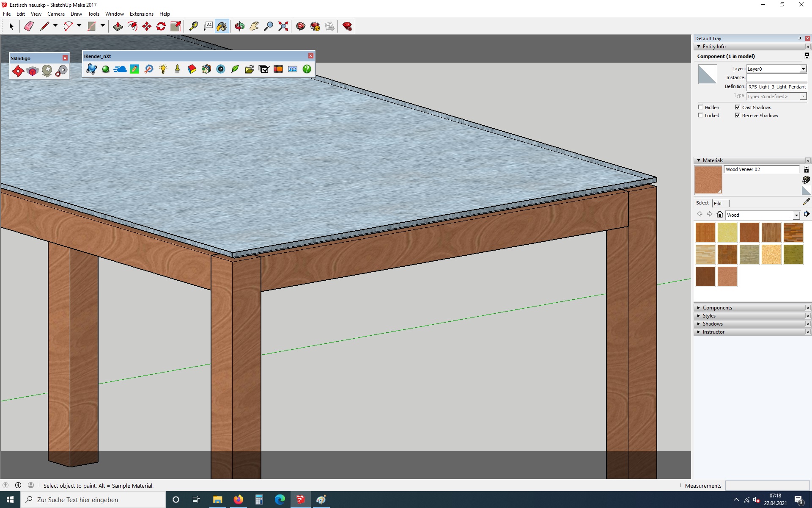
Task: Click the Zoom Extents icon
Action: tap(283, 26)
